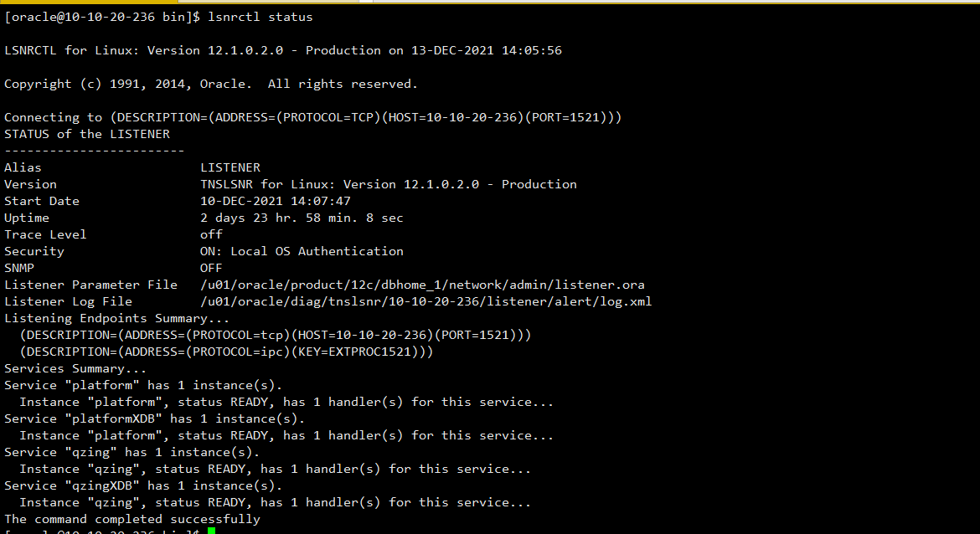Click the green terminal cursor block
Image resolution: width=980 pixels, height=534 pixels.
pyautogui.click(x=211, y=531)
